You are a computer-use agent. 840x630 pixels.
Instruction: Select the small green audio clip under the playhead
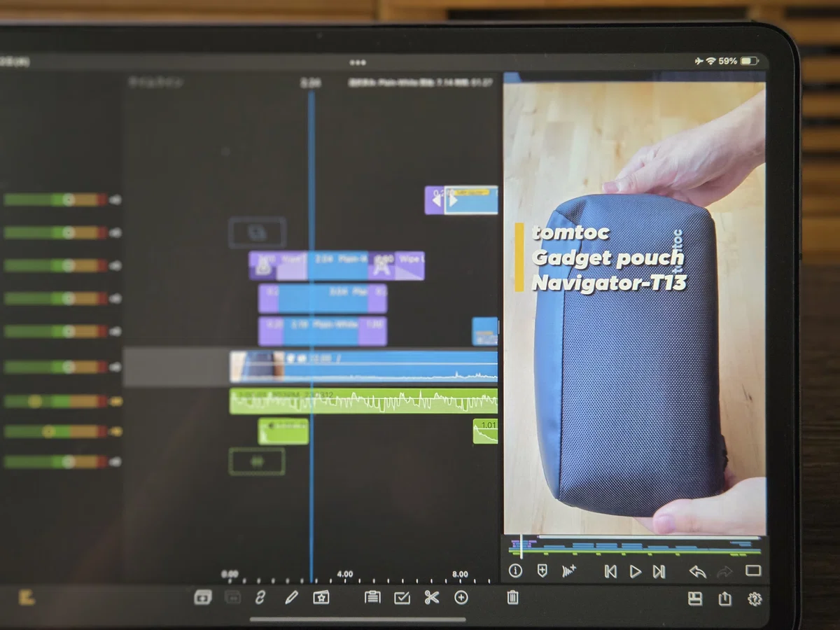pos(283,431)
